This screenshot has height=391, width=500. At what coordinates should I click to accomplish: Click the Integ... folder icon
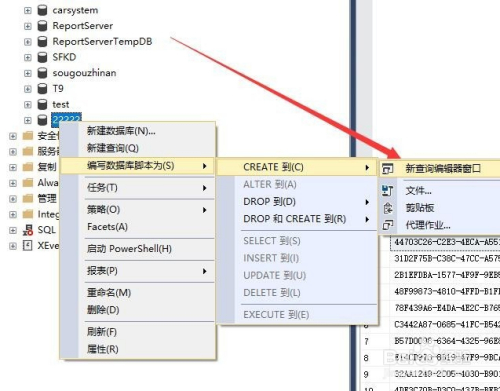28,214
